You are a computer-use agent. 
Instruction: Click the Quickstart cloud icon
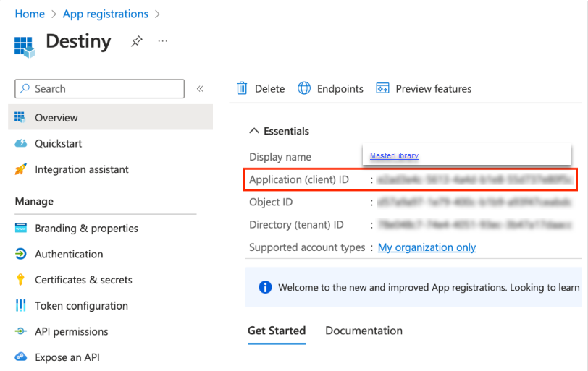20,143
